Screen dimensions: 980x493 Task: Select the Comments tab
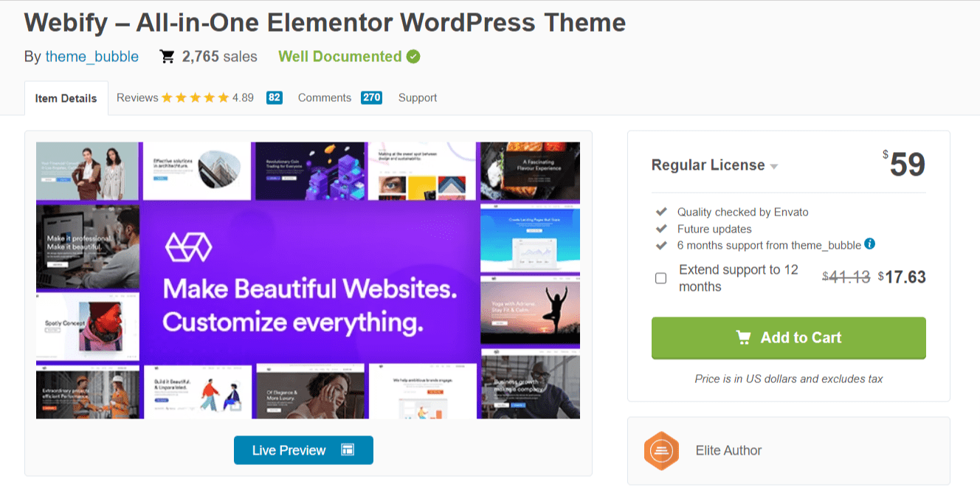pyautogui.click(x=324, y=97)
